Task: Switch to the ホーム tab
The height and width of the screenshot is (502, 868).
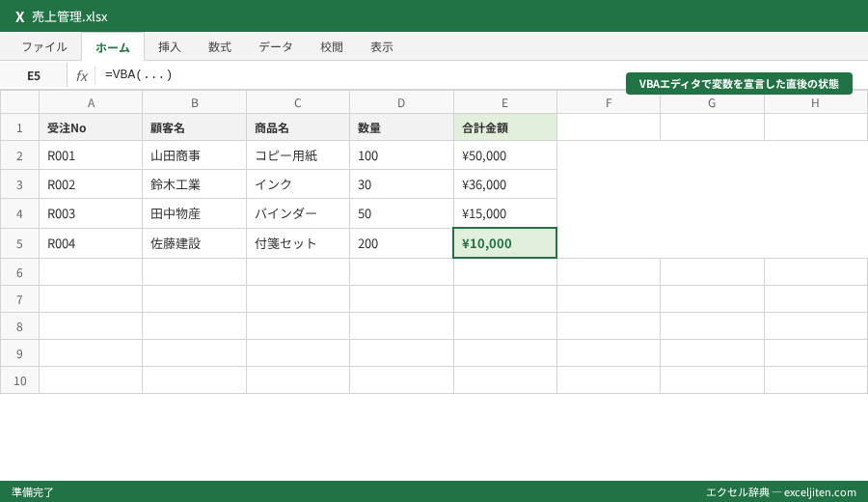Action: (113, 47)
